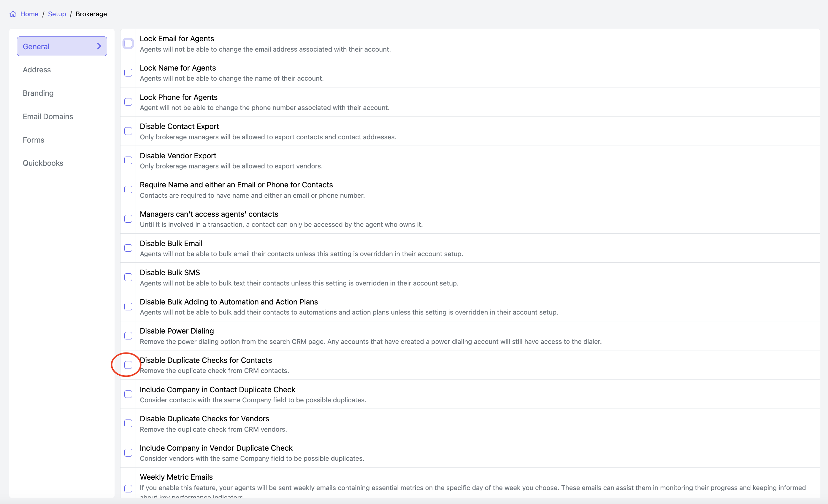Go to Forms settings section
Image resolution: width=828 pixels, height=504 pixels.
point(33,140)
